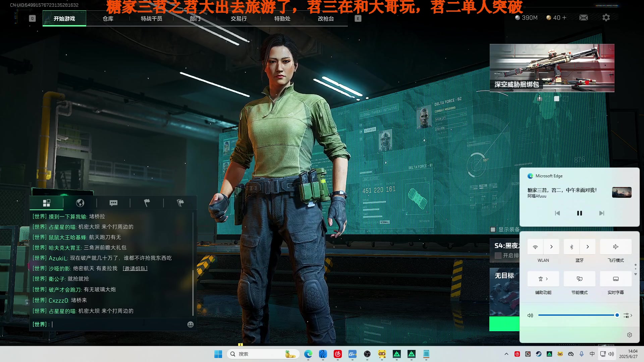Open OBS Studio from the taskbar
Viewport: 644px width, 362px height.
tap(367, 354)
